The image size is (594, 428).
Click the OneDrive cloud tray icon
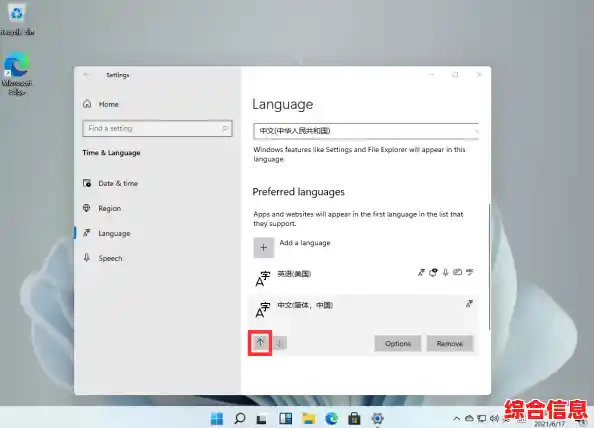coord(469,419)
